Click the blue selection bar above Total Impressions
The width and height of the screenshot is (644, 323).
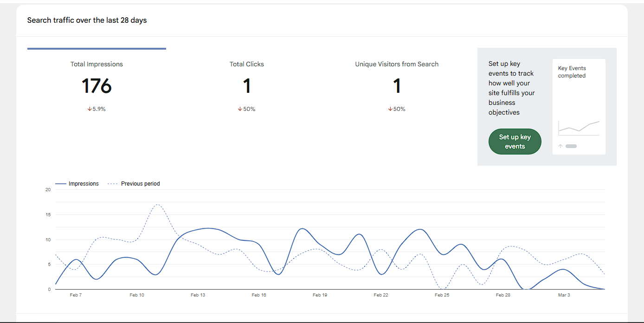tap(96, 48)
